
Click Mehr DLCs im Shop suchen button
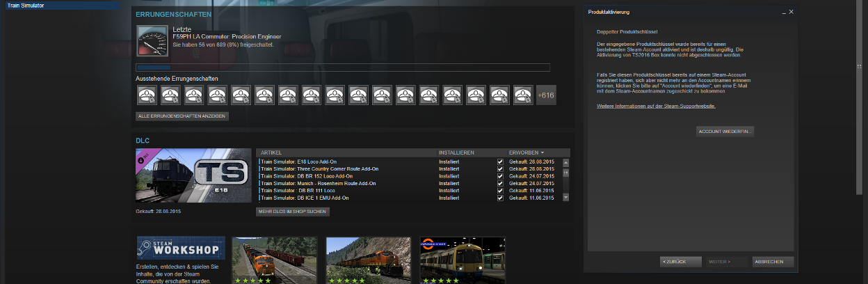[x=293, y=211]
